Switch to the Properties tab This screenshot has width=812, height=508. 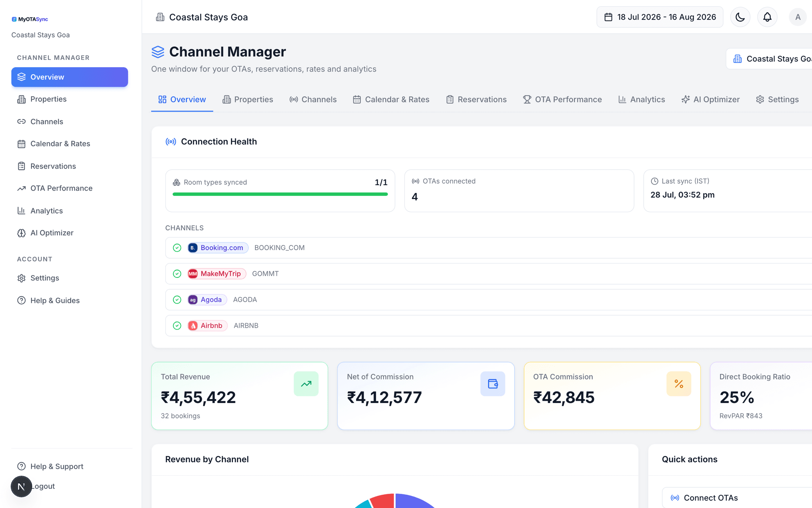pyautogui.click(x=248, y=99)
